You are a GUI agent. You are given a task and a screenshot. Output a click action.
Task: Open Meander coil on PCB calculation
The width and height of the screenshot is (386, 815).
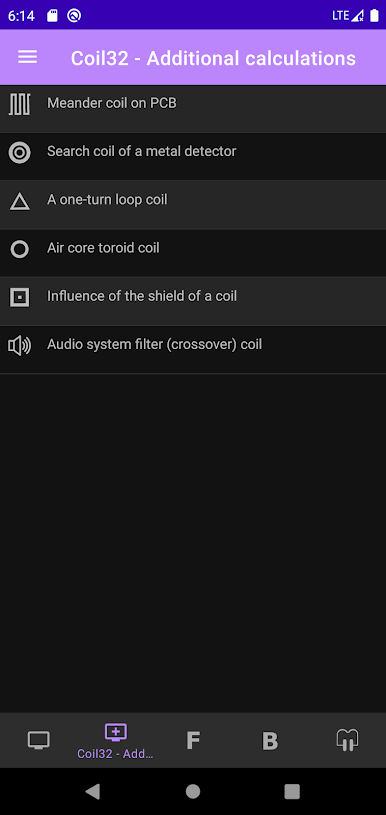tap(193, 109)
